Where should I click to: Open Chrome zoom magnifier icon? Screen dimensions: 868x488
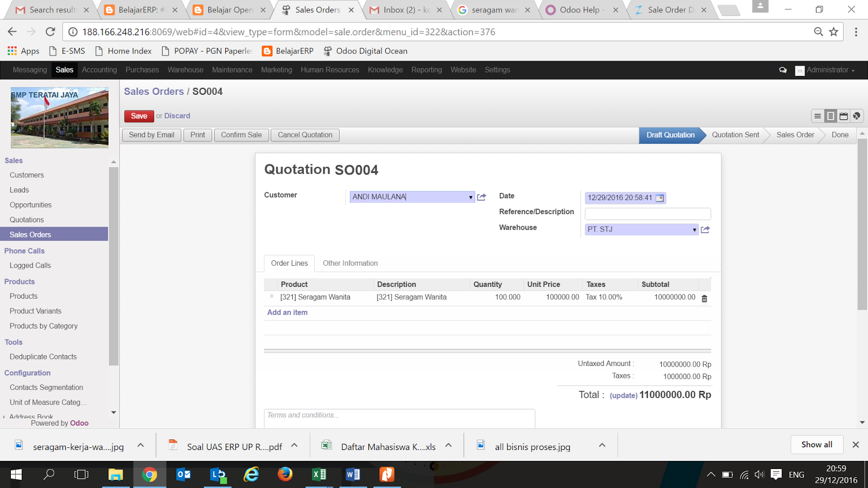(819, 32)
